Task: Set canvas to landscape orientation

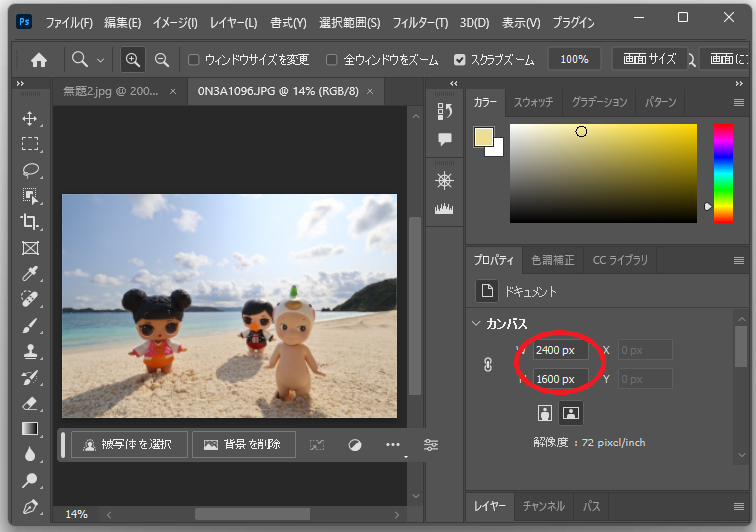Action: (x=571, y=413)
